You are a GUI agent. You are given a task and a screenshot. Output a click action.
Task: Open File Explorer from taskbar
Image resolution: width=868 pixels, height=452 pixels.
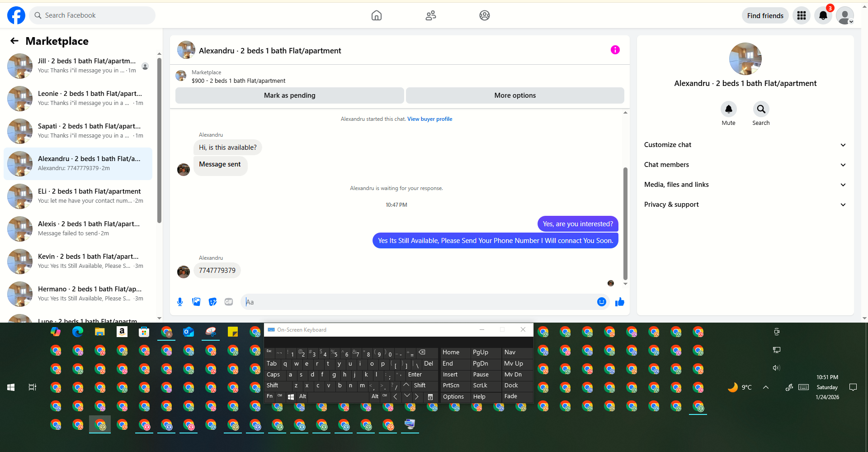coord(100,332)
